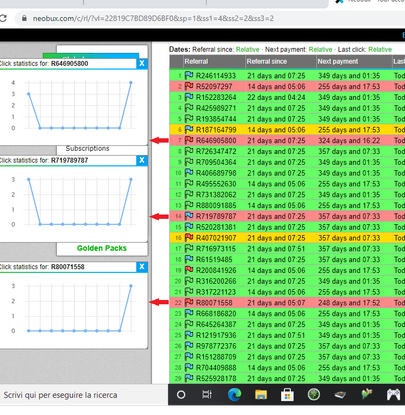
Task: Click the Windows search box on taskbar
Action: (83, 395)
